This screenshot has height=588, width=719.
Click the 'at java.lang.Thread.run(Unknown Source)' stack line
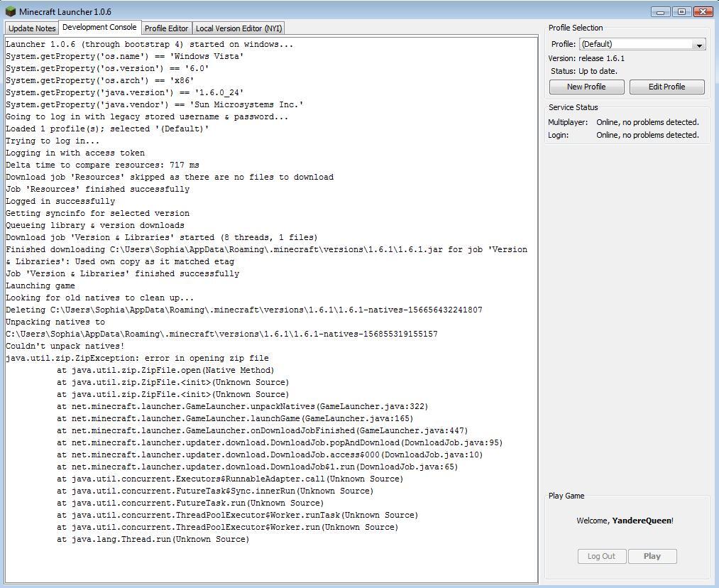(153, 540)
